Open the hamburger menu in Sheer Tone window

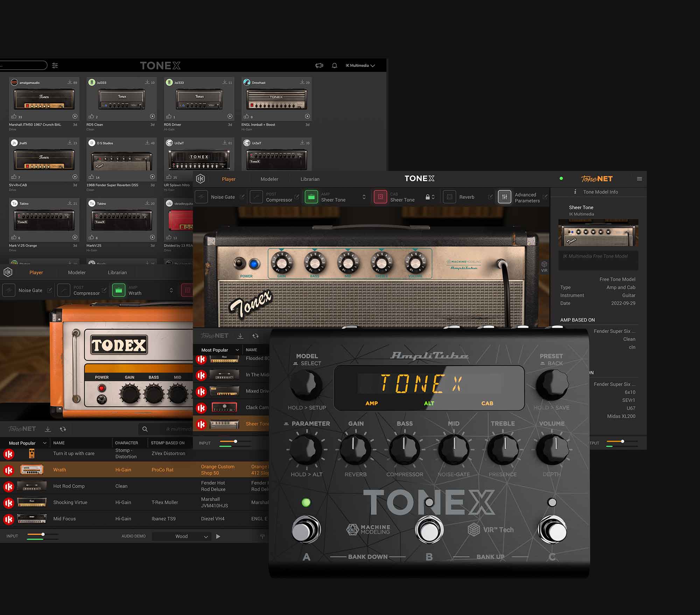(639, 179)
